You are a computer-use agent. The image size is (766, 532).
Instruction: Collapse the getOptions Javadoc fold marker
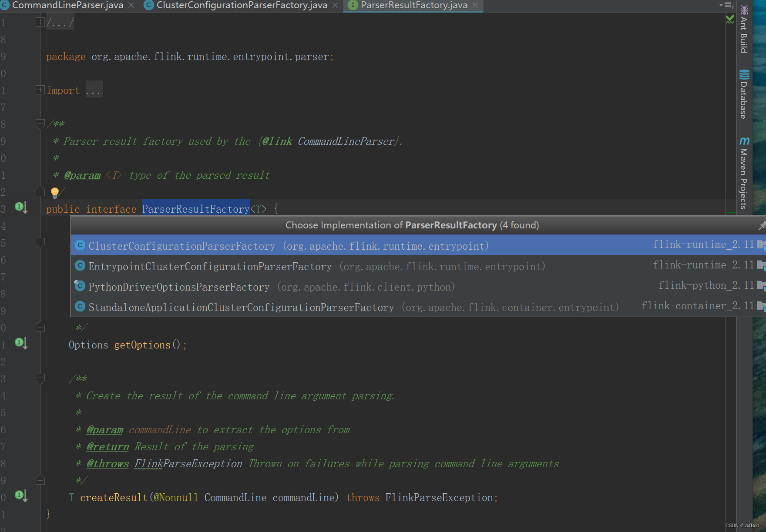coord(40,243)
